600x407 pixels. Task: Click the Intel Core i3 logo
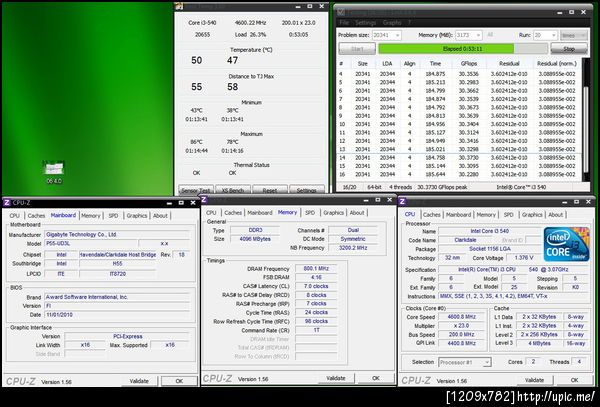566,244
